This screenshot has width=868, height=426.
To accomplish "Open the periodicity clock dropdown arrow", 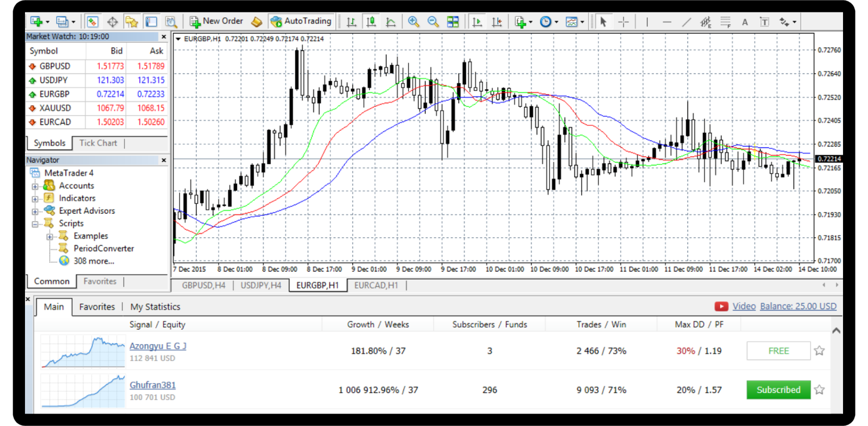I will [556, 22].
